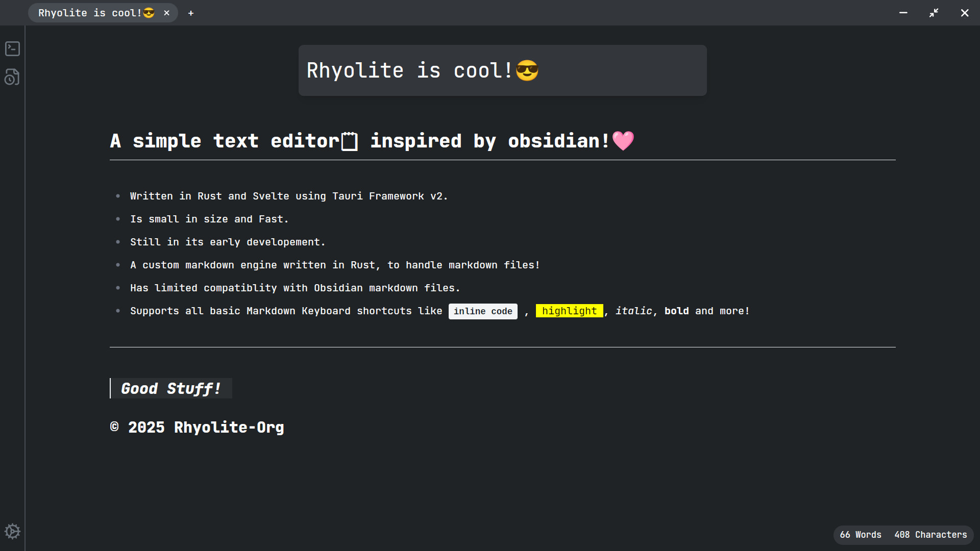
Task: Restore down the window size
Action: pyautogui.click(x=934, y=13)
